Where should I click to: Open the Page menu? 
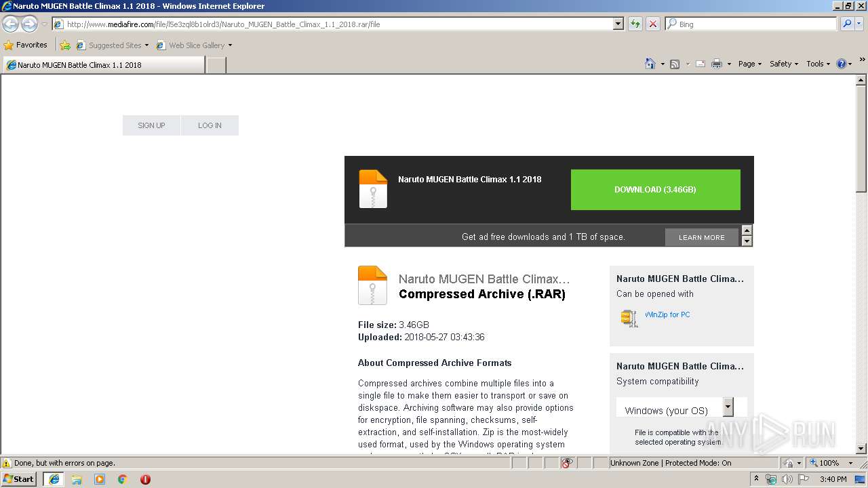[x=749, y=64]
